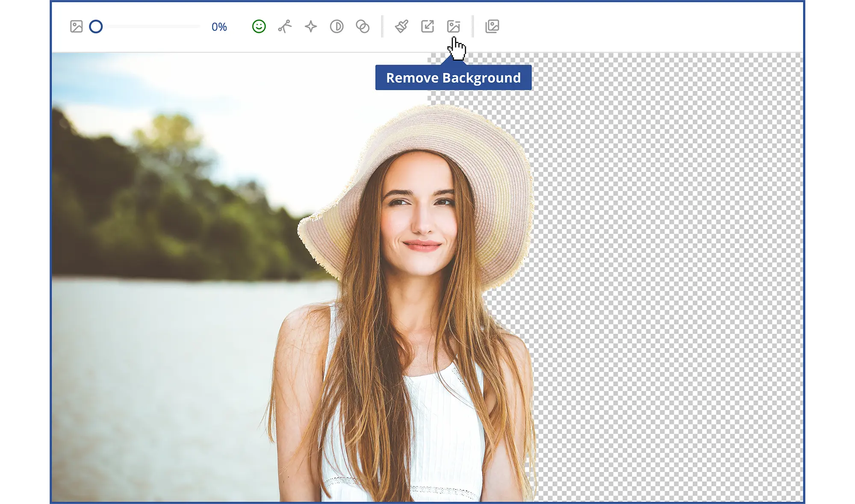855x504 pixels.
Task: Choose the body pose figure tool
Action: [x=285, y=27]
